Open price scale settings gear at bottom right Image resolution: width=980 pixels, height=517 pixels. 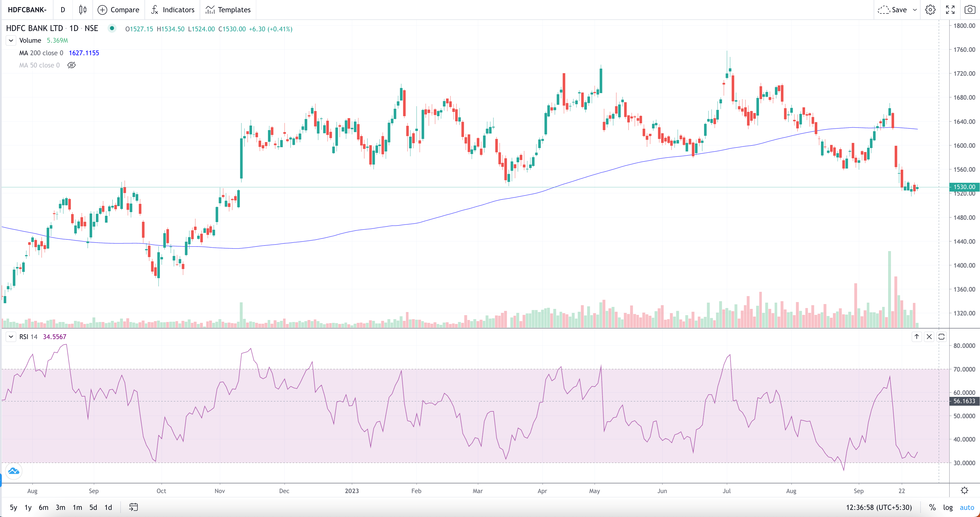pos(964,490)
